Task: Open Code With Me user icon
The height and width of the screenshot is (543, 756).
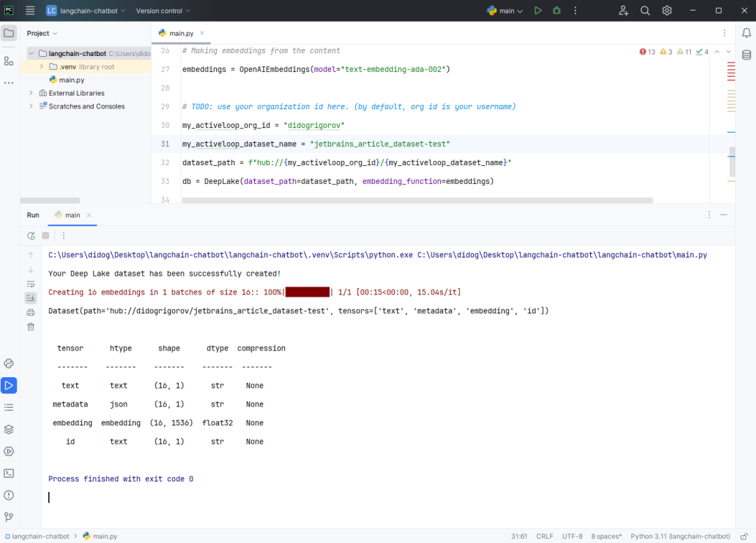Action: pos(624,10)
